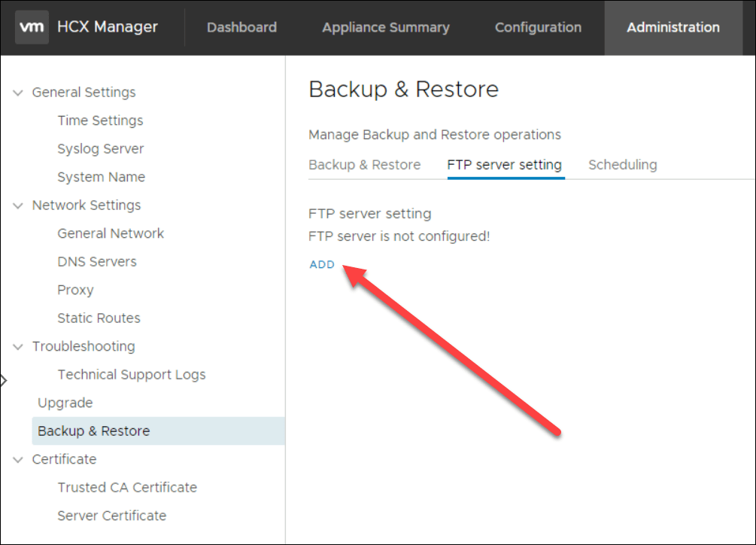Collapse the Network Settings chevron
Screen dimensions: 756x545
[x=18, y=206]
